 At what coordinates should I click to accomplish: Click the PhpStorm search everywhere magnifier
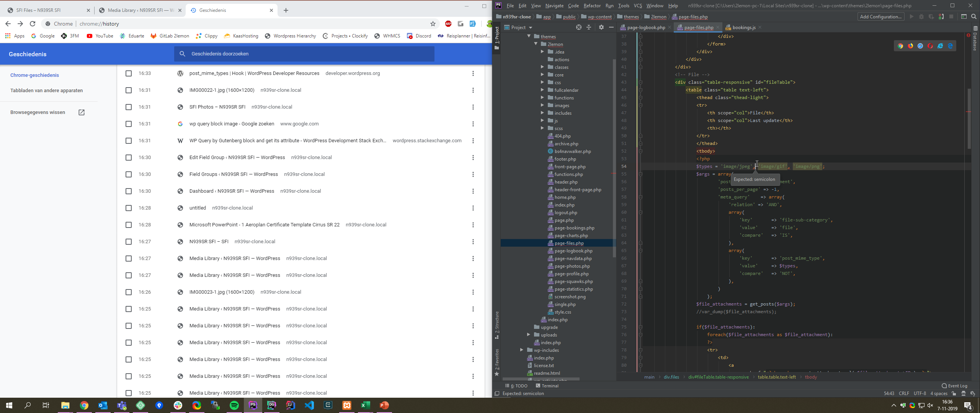click(x=973, y=16)
